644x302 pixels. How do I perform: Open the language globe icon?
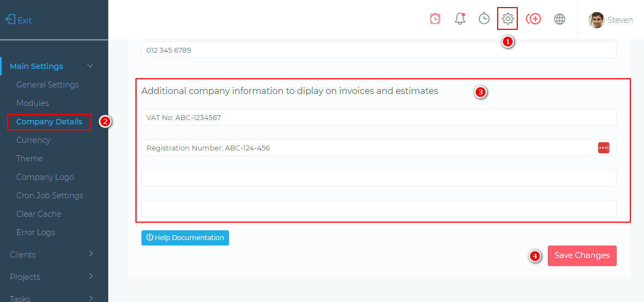click(x=559, y=19)
